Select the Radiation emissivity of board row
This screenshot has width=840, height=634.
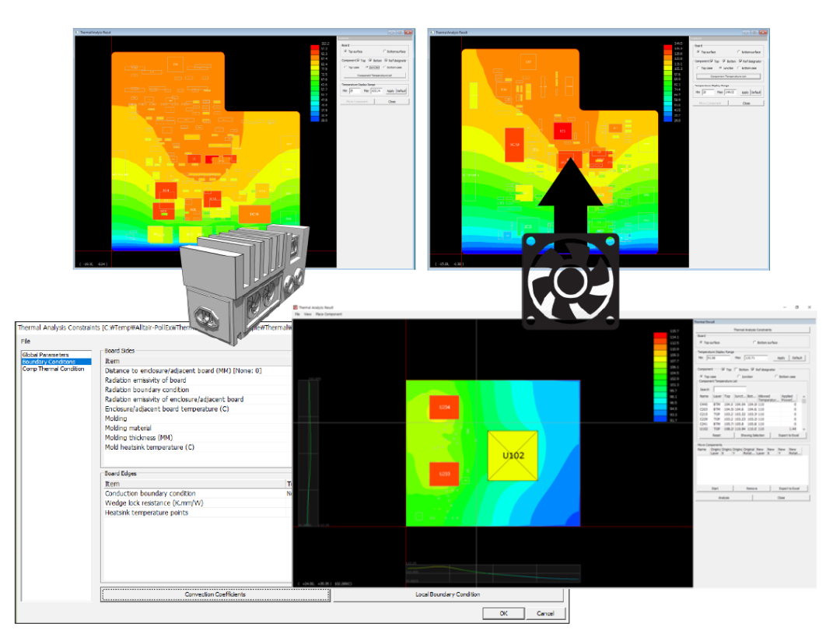pyautogui.click(x=197, y=380)
